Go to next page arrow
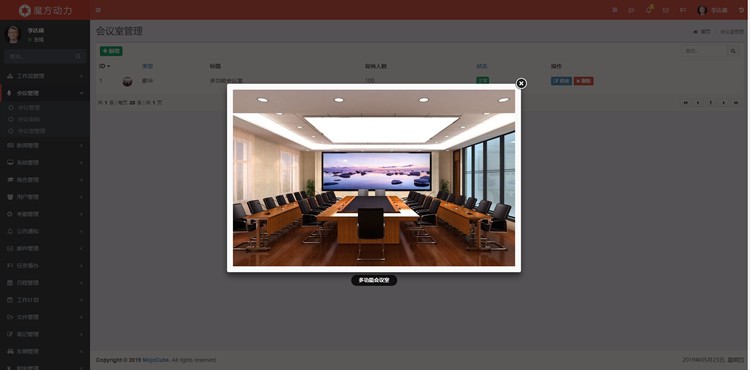This screenshot has height=370, width=750. 723,103
